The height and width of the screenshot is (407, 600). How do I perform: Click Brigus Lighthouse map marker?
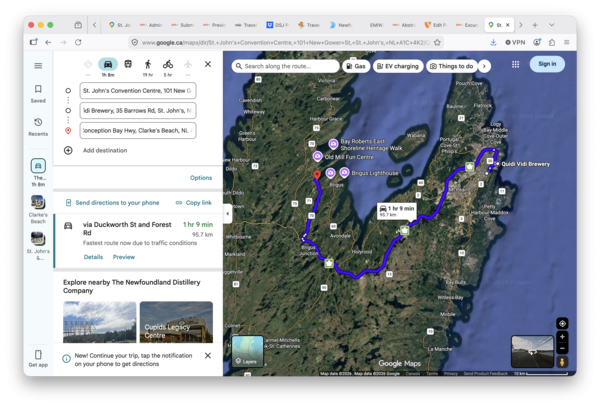click(344, 173)
